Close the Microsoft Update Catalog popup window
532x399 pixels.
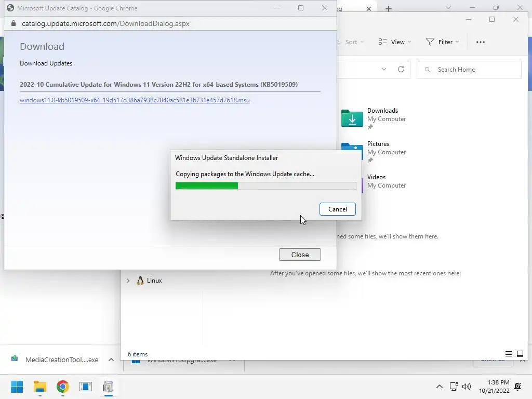pos(325,8)
